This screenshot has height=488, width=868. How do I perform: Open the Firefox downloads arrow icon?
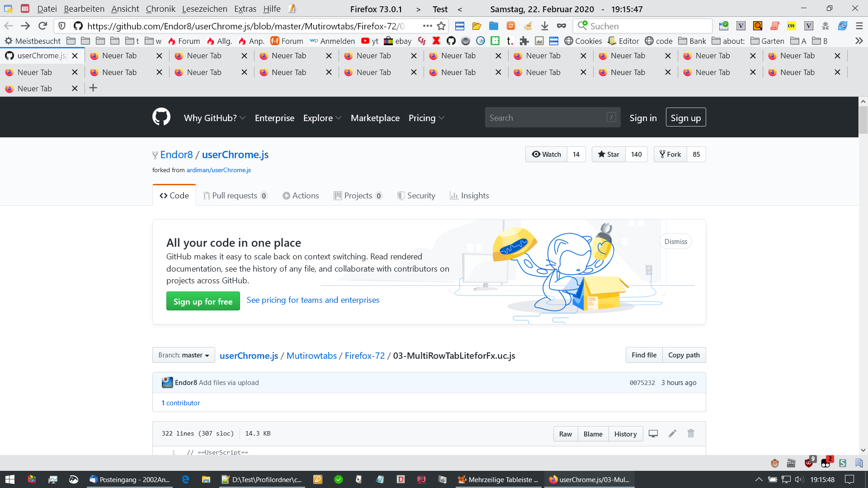pyautogui.click(x=545, y=26)
